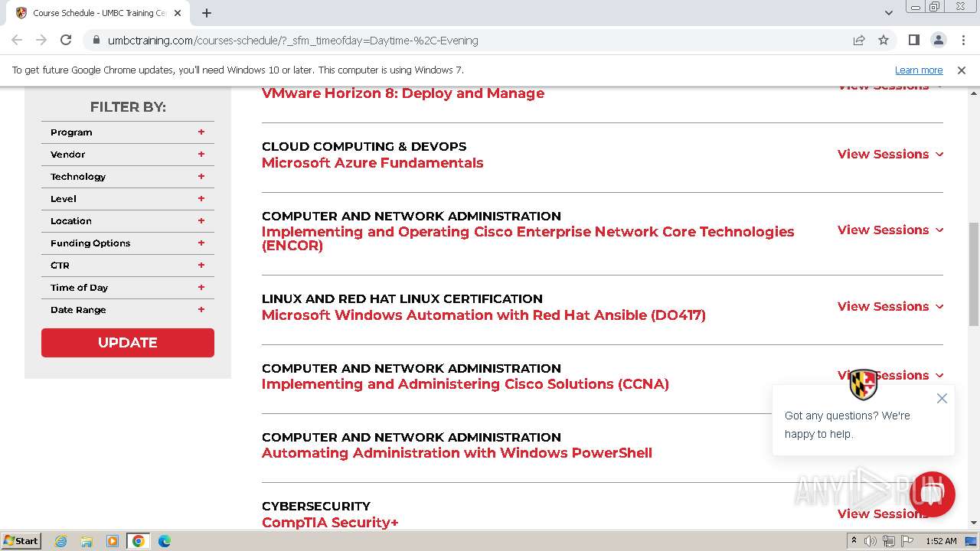Viewport: 980px width, 551px height.
Task: Open the Chrome profile avatar
Action: pyautogui.click(x=938, y=40)
